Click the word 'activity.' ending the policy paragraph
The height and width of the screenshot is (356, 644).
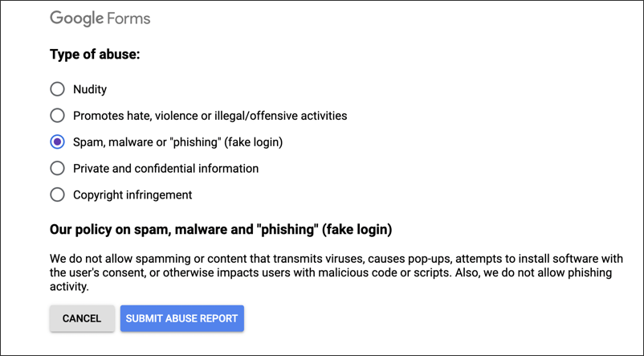[x=69, y=287]
